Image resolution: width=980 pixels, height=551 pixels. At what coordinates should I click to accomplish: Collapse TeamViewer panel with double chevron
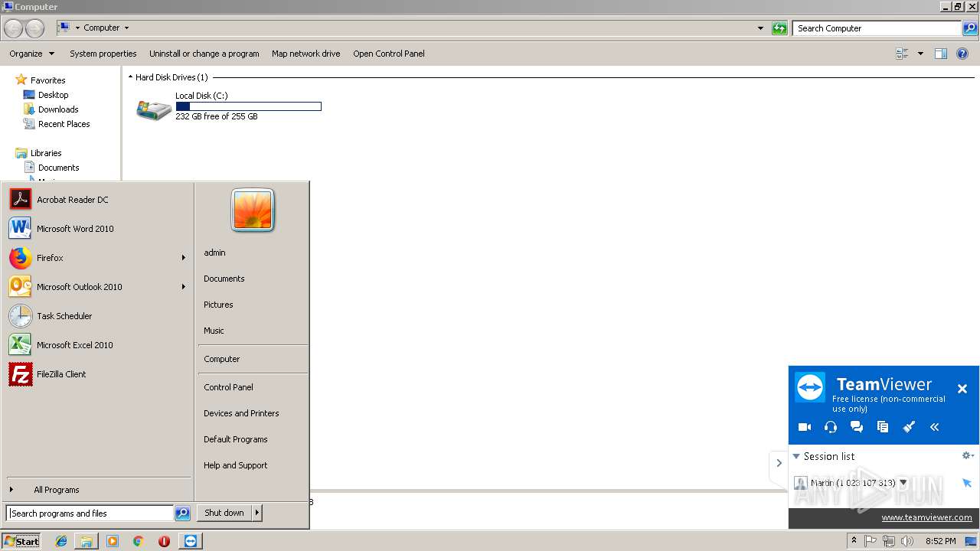(x=935, y=427)
